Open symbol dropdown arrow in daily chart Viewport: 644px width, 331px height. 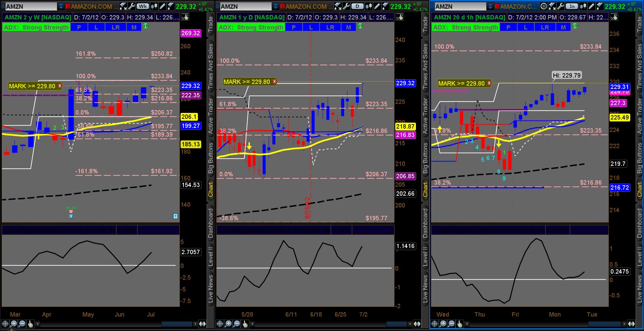tap(275, 6)
